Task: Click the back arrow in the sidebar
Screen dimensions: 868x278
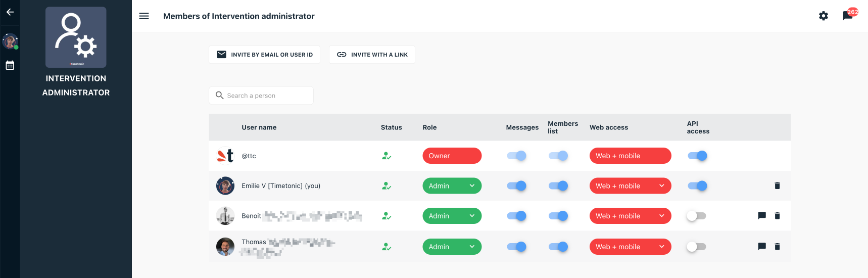Action: coord(10,12)
